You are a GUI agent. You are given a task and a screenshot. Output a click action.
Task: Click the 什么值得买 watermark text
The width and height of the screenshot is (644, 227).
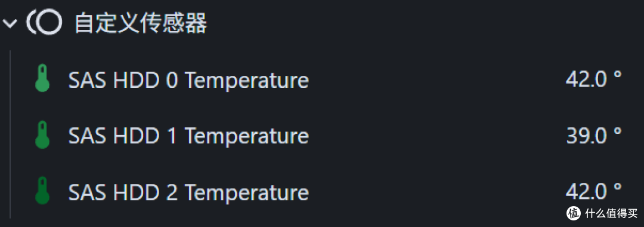pyautogui.click(x=611, y=213)
